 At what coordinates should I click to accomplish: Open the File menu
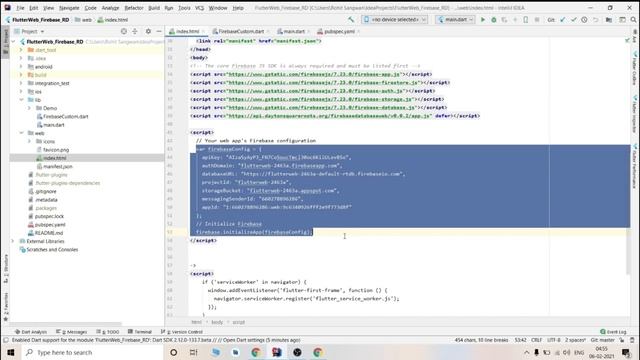pyautogui.click(x=20, y=8)
